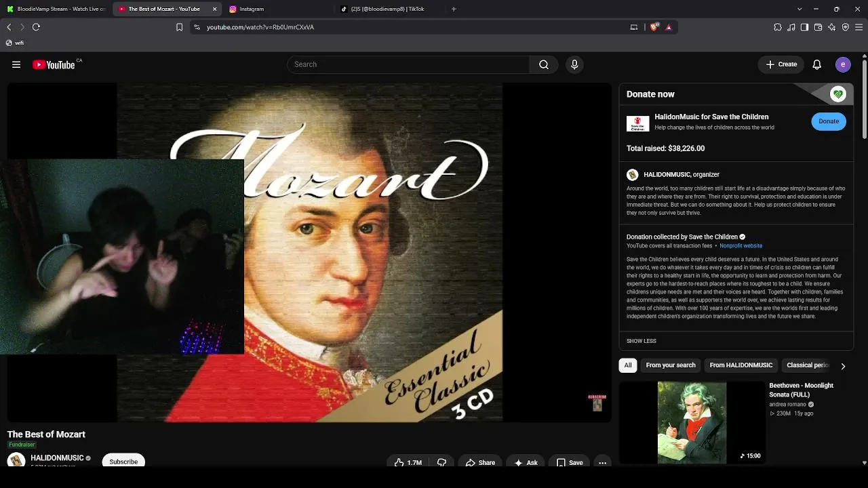Image resolution: width=868 pixels, height=488 pixels.
Task: Click the HALIDONMUSIC organizer avatar
Action: pos(633,174)
